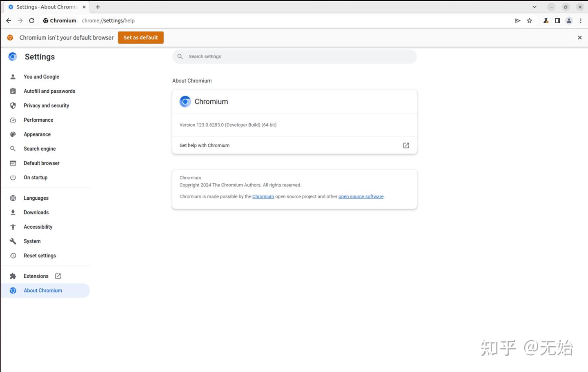Click the send-to-device arrow icon in toolbar
588x372 pixels.
click(x=517, y=20)
